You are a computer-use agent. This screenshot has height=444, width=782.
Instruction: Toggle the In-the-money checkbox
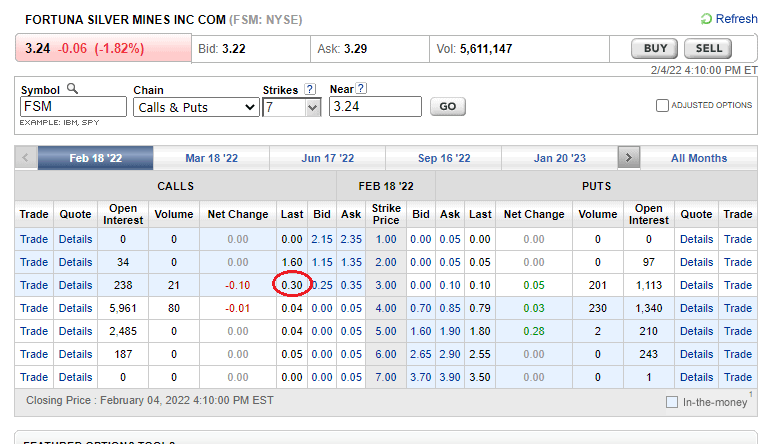coord(671,402)
